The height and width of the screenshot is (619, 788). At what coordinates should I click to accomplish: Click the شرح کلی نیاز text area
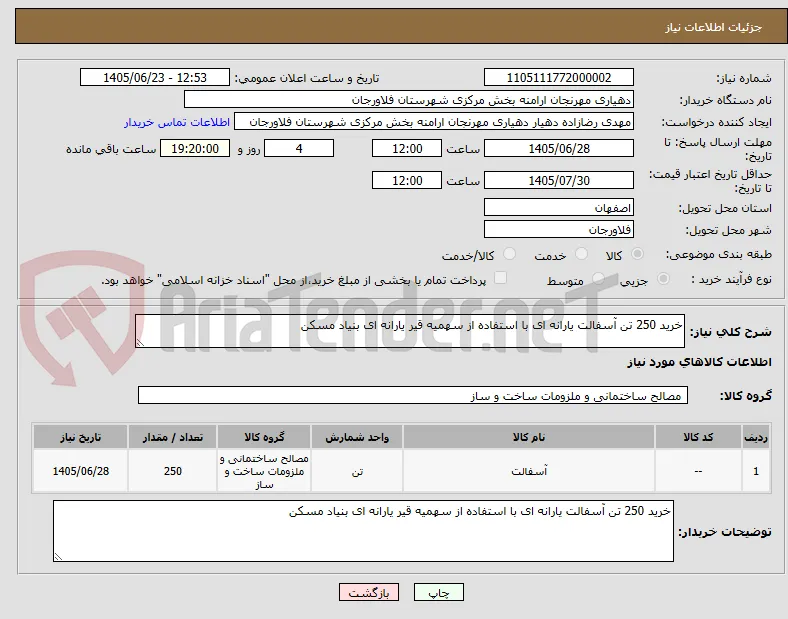pyautogui.click(x=410, y=331)
